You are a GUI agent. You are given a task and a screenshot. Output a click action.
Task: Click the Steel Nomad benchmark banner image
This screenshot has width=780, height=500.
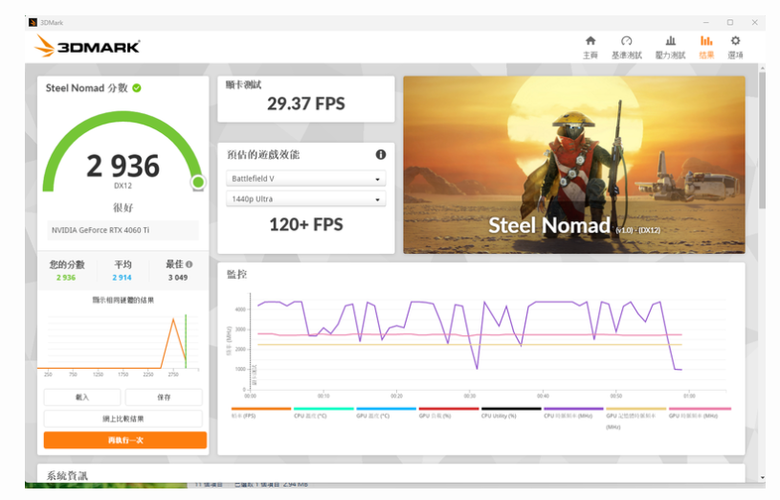coord(574,165)
